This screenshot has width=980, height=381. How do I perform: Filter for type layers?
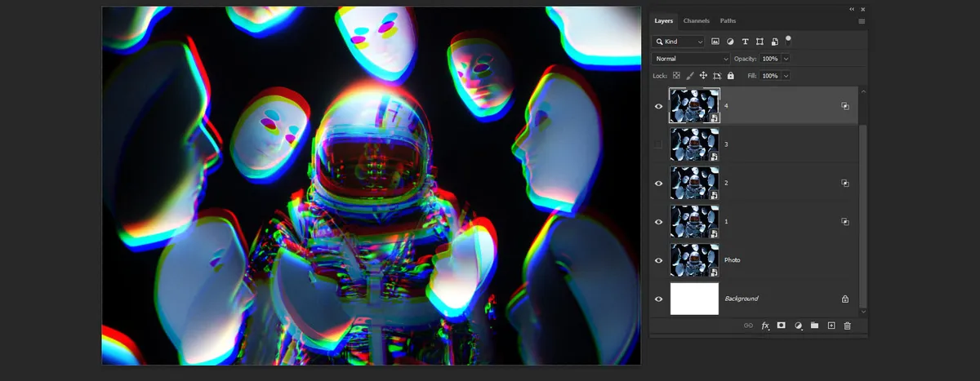pyautogui.click(x=745, y=41)
